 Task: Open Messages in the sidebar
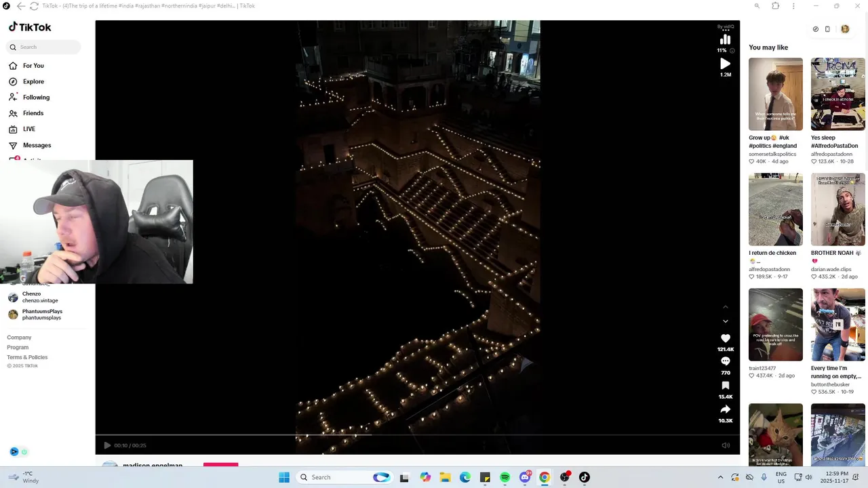pos(31,145)
